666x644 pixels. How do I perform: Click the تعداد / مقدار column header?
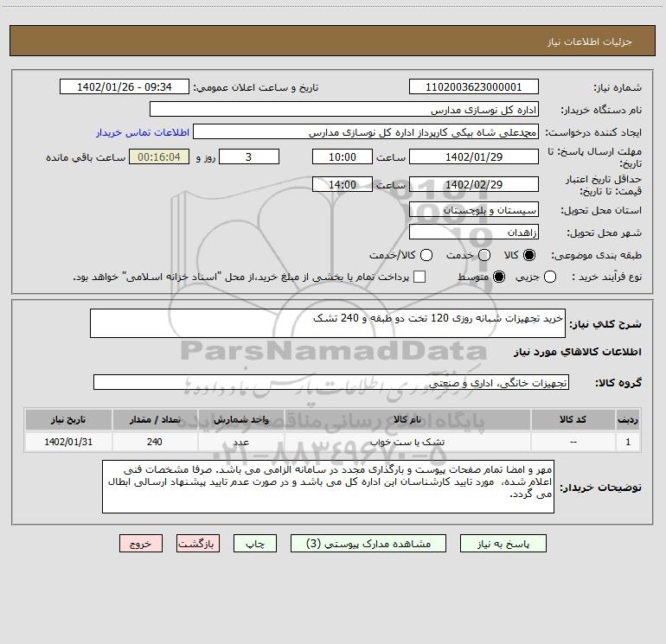click(155, 420)
